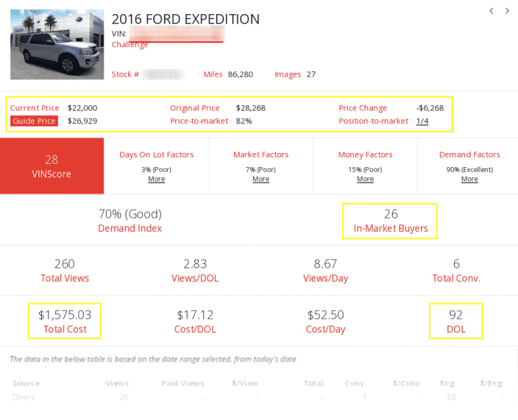Expand More under Money Factors
518x420 pixels.
(x=366, y=179)
